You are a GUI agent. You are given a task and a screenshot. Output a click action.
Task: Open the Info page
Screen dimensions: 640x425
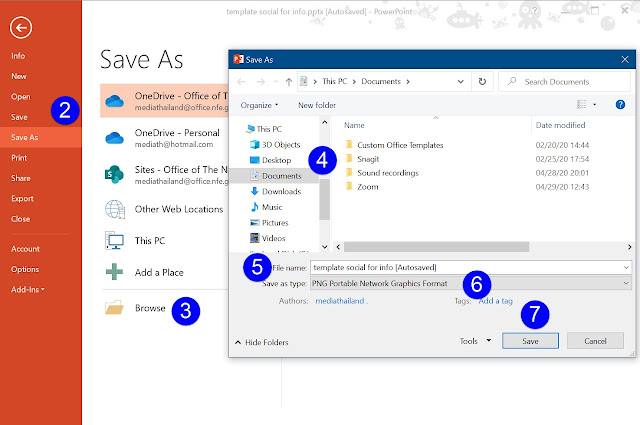point(18,56)
